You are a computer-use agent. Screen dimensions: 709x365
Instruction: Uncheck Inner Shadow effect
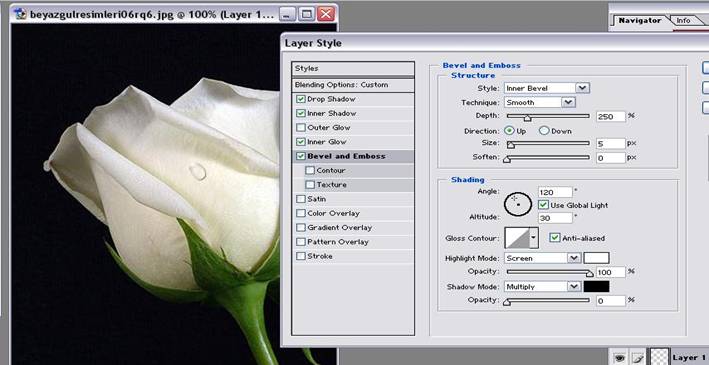click(301, 113)
